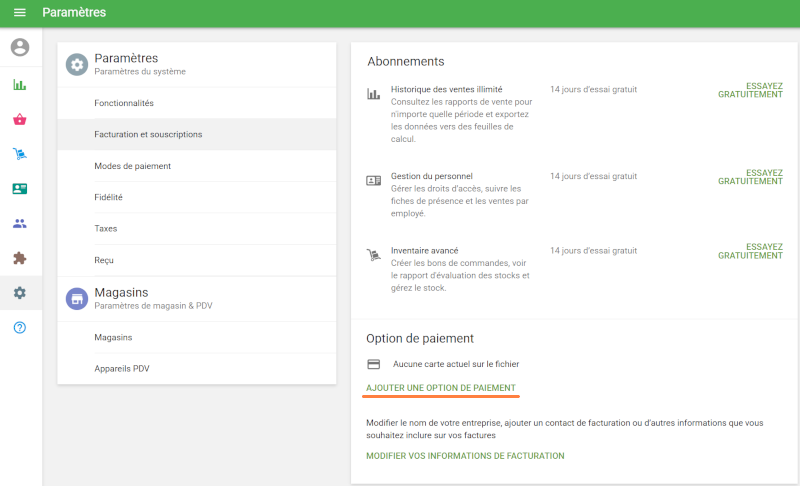Click the settings gear icon in sidebar
Image resolution: width=800 pixels, height=486 pixels.
pos(20,293)
